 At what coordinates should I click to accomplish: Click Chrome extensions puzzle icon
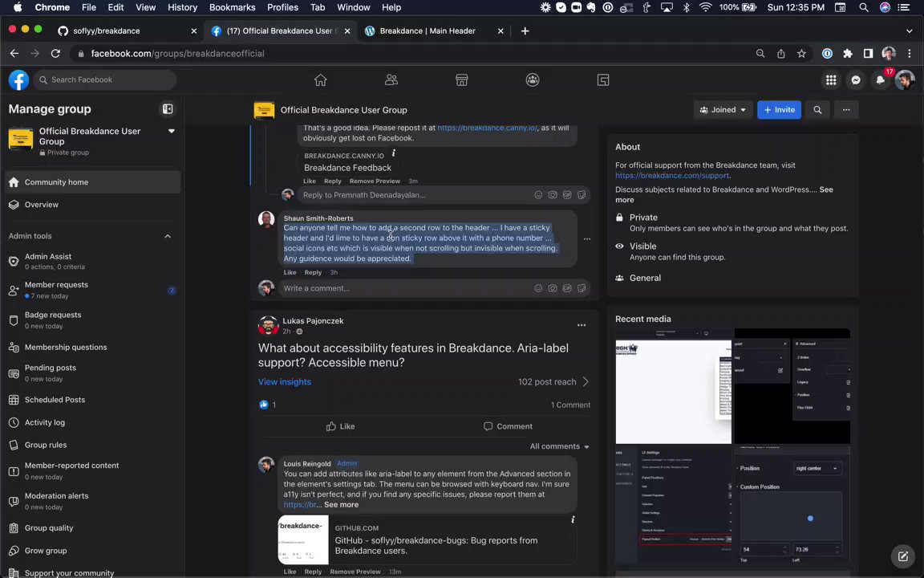847,53
